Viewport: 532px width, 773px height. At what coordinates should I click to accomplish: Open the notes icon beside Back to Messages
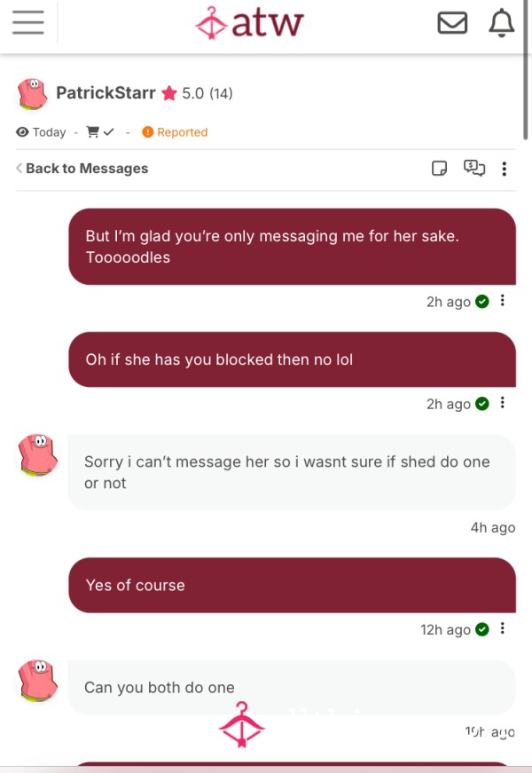point(439,168)
